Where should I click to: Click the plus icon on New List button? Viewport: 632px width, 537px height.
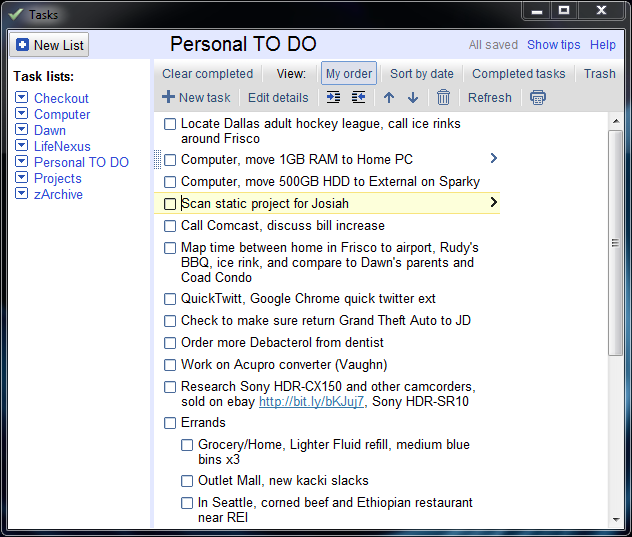pyautogui.click(x=23, y=44)
